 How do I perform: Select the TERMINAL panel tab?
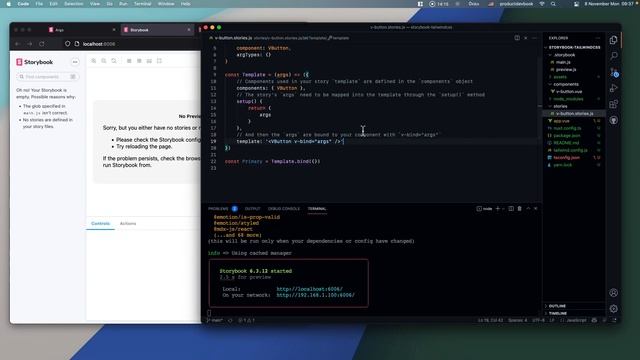[317, 209]
